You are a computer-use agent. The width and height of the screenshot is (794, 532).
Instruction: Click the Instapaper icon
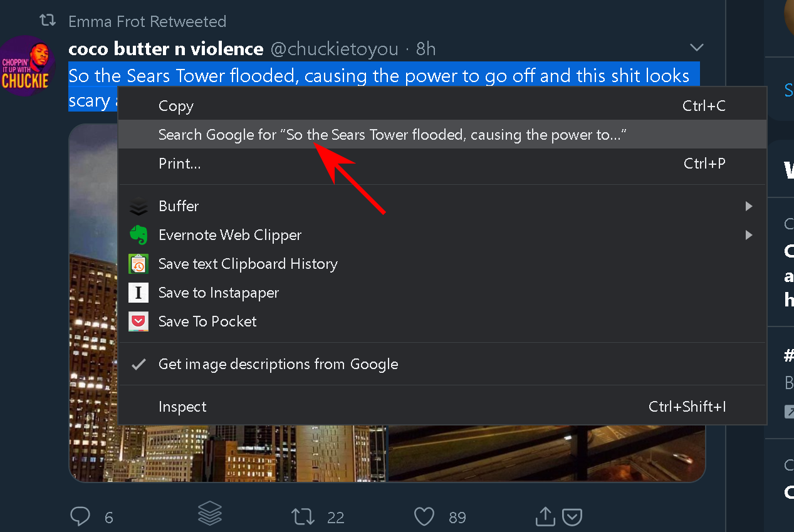tap(138, 293)
